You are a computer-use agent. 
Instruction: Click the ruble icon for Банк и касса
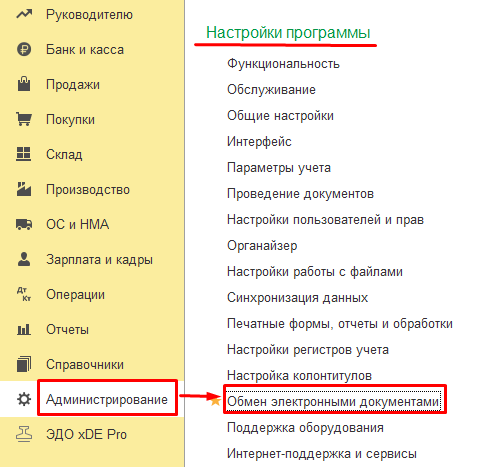24,49
